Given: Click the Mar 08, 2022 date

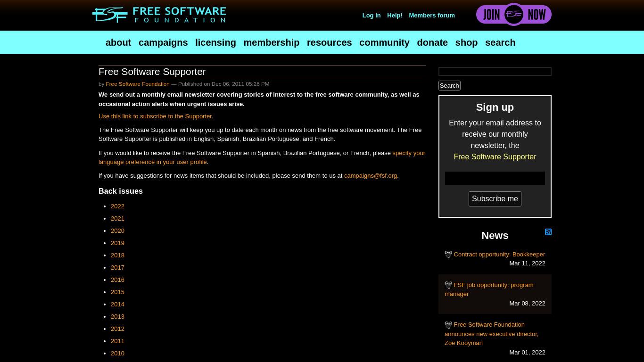Looking at the screenshot, I should [527, 303].
